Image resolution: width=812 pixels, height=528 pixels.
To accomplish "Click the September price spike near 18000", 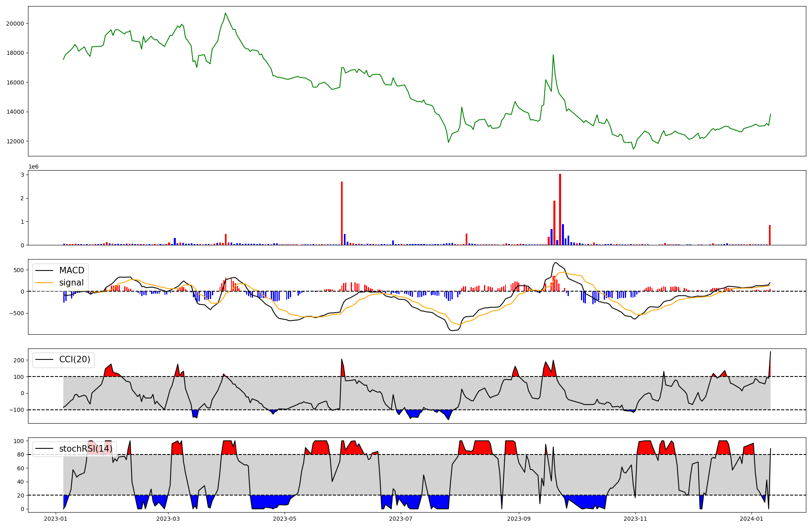I will [x=553, y=55].
